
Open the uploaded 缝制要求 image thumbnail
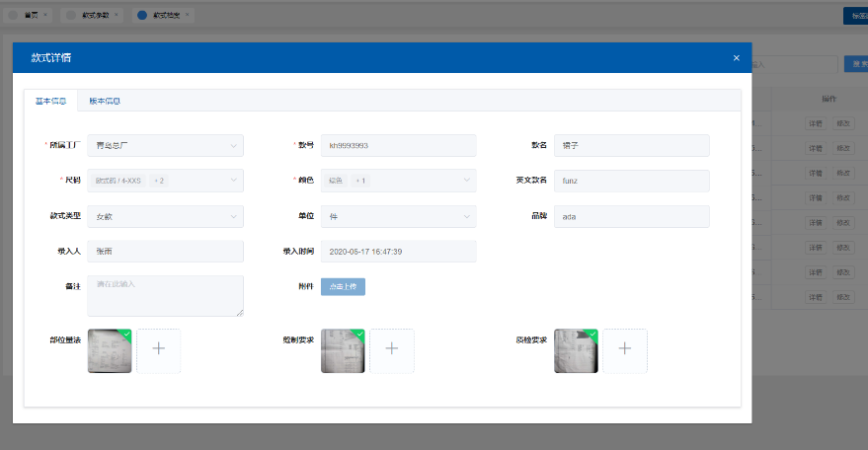pos(343,350)
